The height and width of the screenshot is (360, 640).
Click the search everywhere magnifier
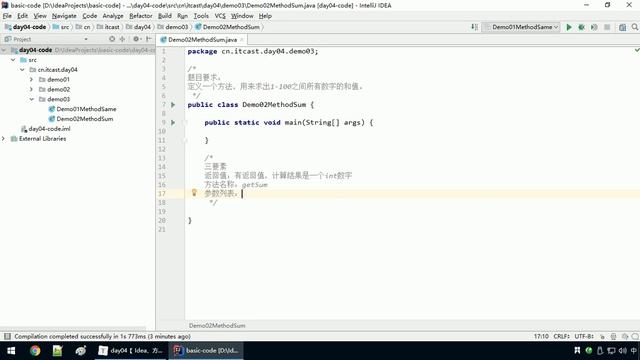[x=635, y=27]
